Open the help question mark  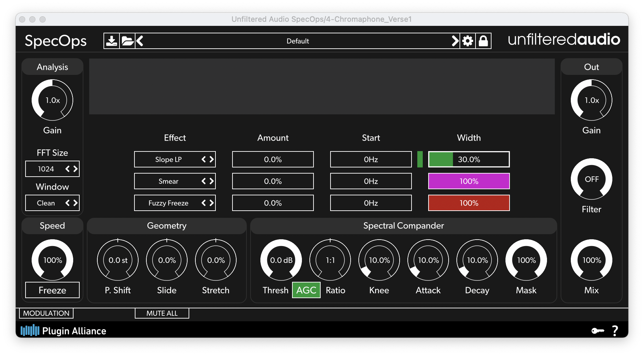pyautogui.click(x=615, y=330)
